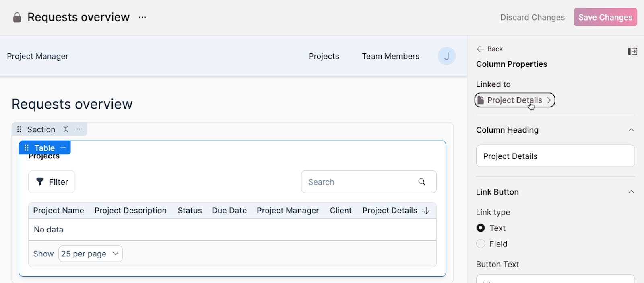Open the Team Members navigation item
644x283 pixels.
pos(390,56)
